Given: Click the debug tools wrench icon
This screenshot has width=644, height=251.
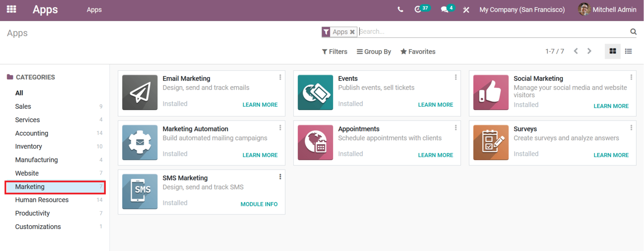Looking at the screenshot, I should point(466,10).
